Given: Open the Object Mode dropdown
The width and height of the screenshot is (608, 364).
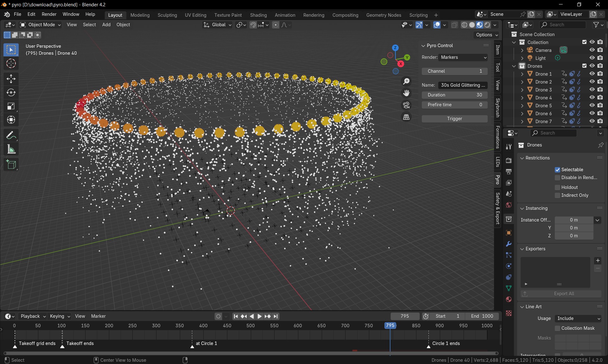Looking at the screenshot, I should tap(40, 25).
